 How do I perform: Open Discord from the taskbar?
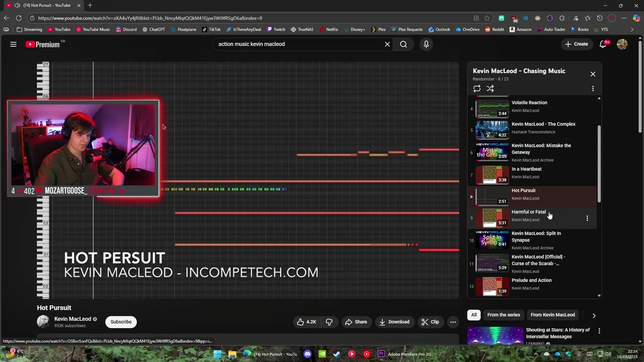click(307, 354)
